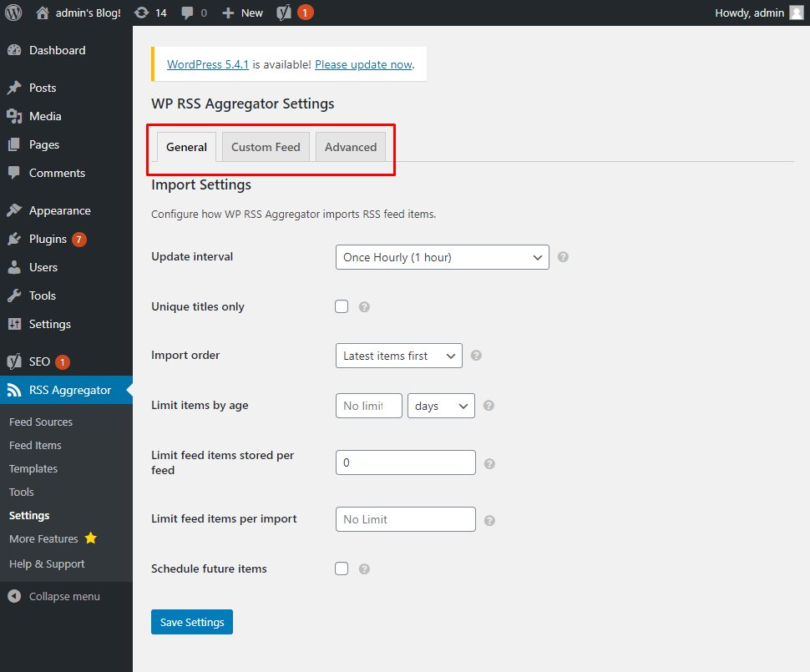Click the Save Settings button
This screenshot has height=672, width=810.
click(x=192, y=622)
